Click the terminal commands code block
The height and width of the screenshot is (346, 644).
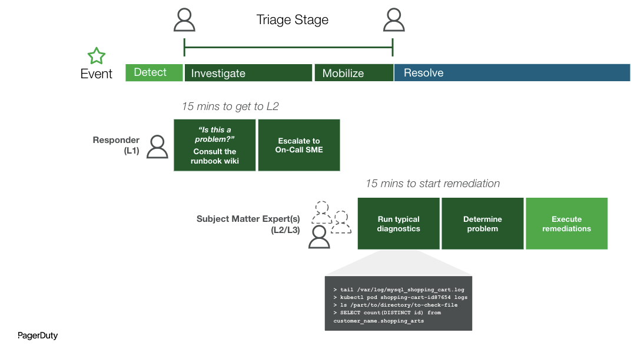coord(399,304)
